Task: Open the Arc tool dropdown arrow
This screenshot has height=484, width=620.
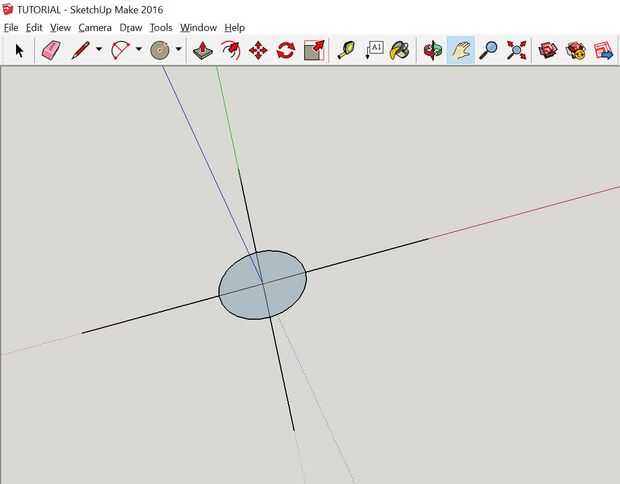Action: click(139, 49)
